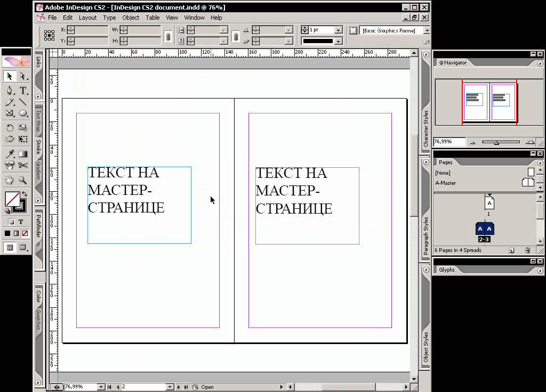
Task: Select the Eyedropper tool
Action: (10, 154)
